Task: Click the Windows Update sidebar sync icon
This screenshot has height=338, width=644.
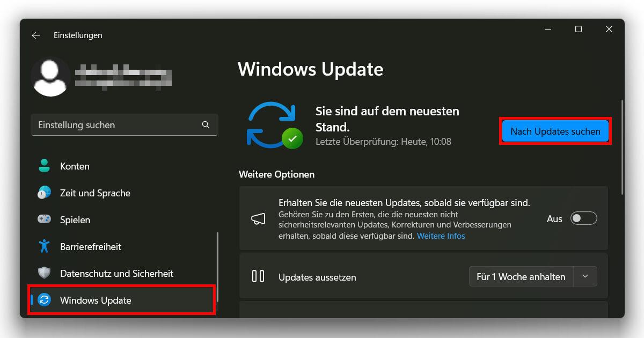Action: coord(43,300)
